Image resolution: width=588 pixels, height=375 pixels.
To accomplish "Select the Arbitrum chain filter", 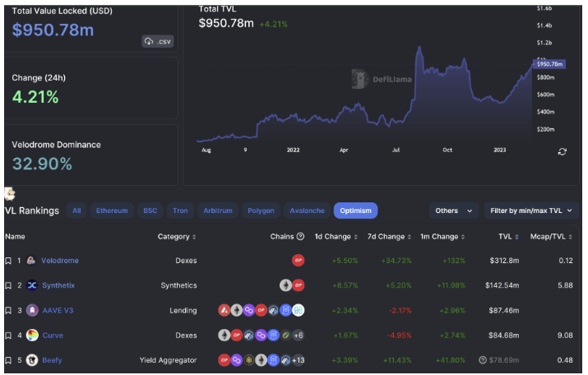I will tap(217, 211).
